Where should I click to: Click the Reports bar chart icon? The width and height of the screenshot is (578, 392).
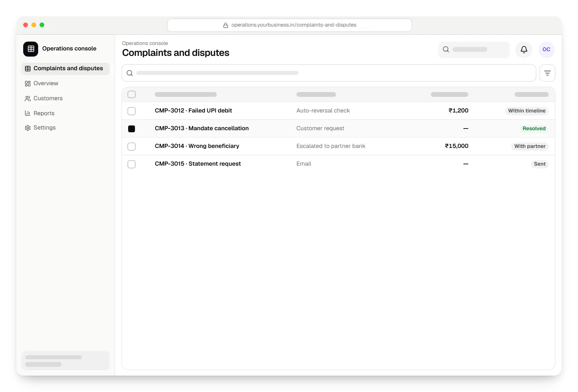point(28,113)
